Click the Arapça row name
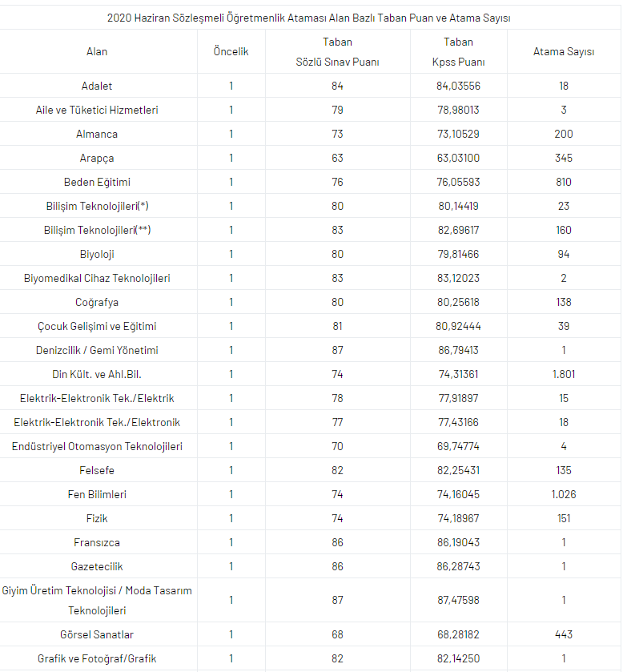This screenshot has height=672, width=623. 97,158
